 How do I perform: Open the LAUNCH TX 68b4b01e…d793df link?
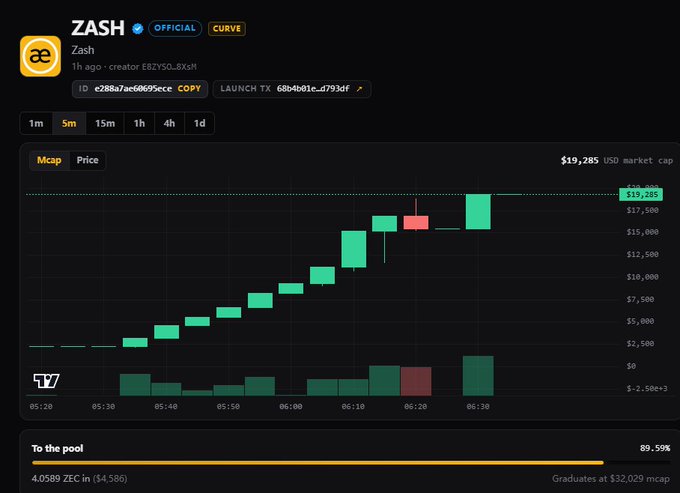tap(292, 89)
